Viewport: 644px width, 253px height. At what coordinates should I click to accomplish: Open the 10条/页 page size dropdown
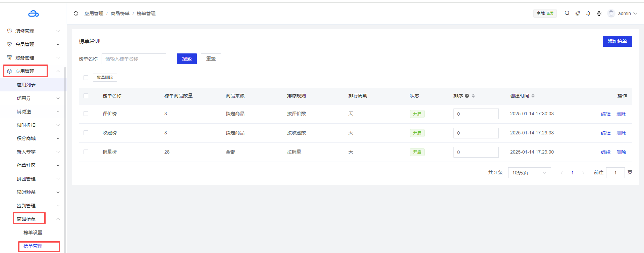click(x=529, y=173)
